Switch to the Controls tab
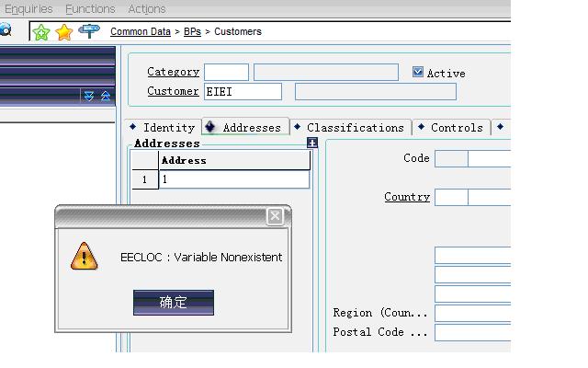 coord(457,128)
